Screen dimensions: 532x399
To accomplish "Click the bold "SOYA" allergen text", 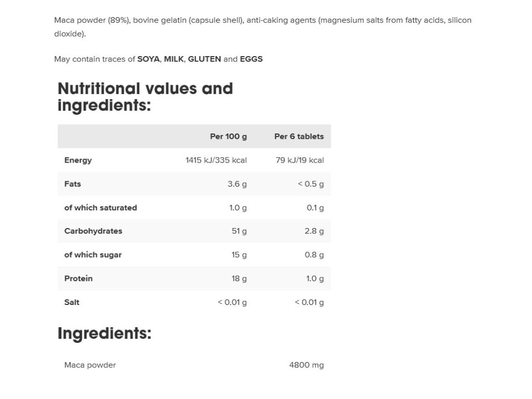I will coord(148,59).
